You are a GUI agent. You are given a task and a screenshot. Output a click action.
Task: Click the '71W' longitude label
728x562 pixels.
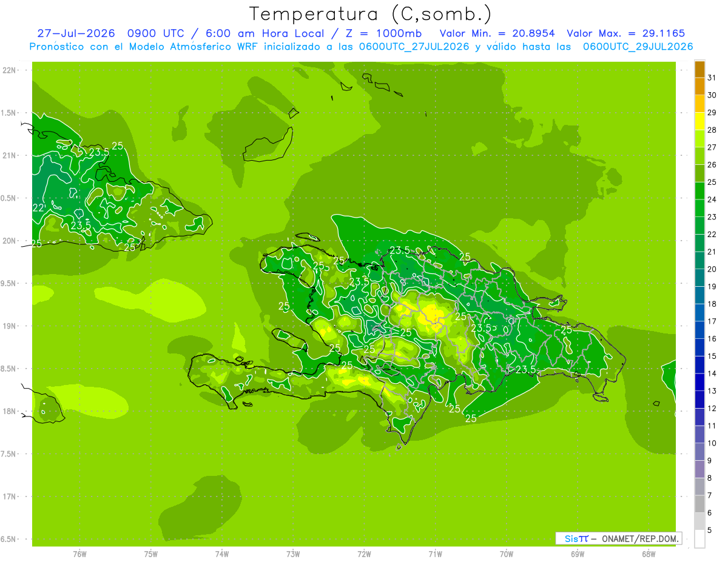tap(435, 554)
